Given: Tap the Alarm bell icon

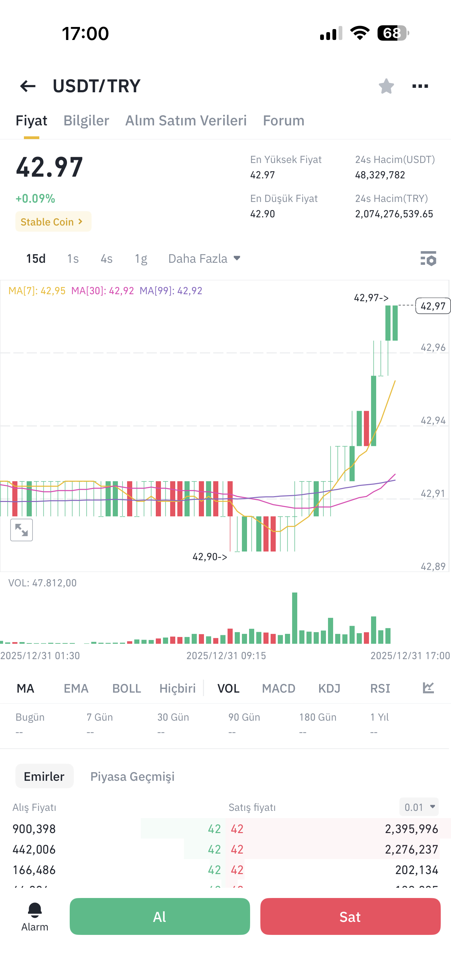Looking at the screenshot, I should pyautogui.click(x=35, y=910).
